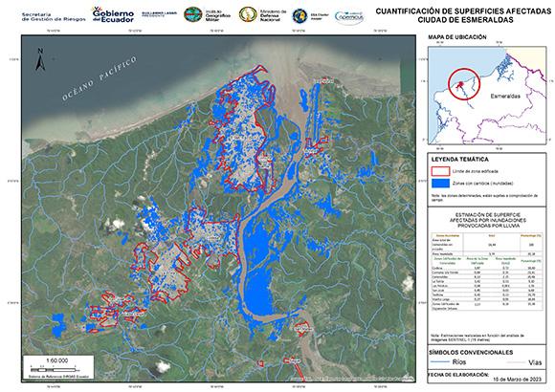Select the blue flooded zones swatch
Image resolution: width=555 pixels, height=392 pixels.
pyautogui.click(x=440, y=184)
